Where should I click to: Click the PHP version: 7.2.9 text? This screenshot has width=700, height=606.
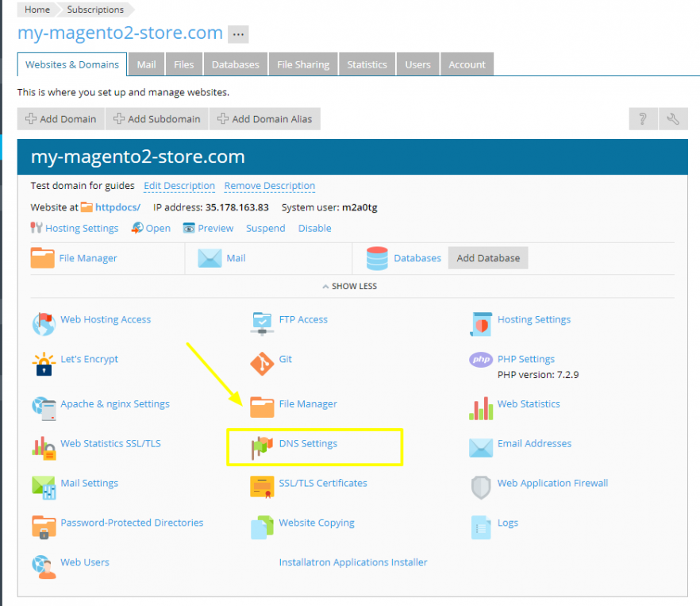(538, 375)
